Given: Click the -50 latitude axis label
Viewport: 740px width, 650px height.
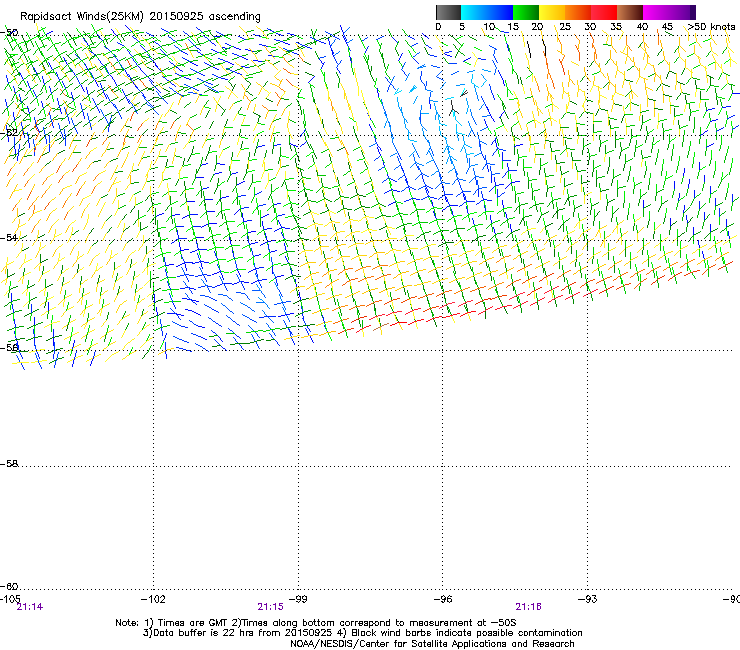Looking at the screenshot, I should pos(9,33).
